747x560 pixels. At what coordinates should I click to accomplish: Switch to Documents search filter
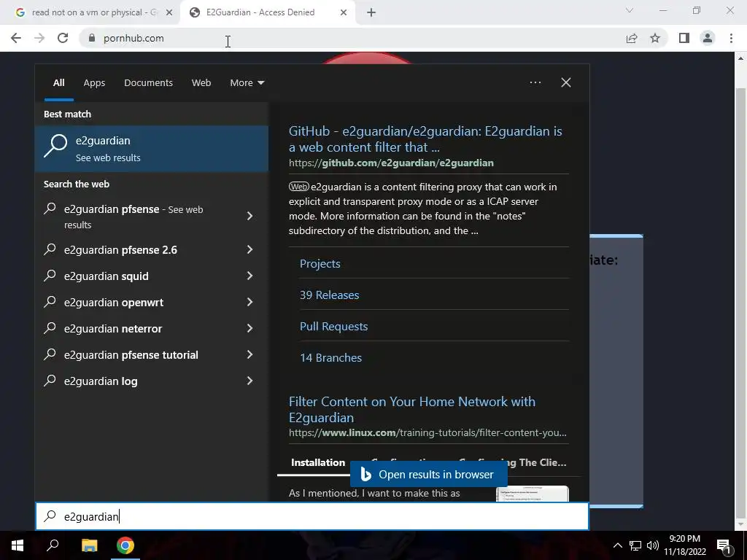click(x=149, y=83)
